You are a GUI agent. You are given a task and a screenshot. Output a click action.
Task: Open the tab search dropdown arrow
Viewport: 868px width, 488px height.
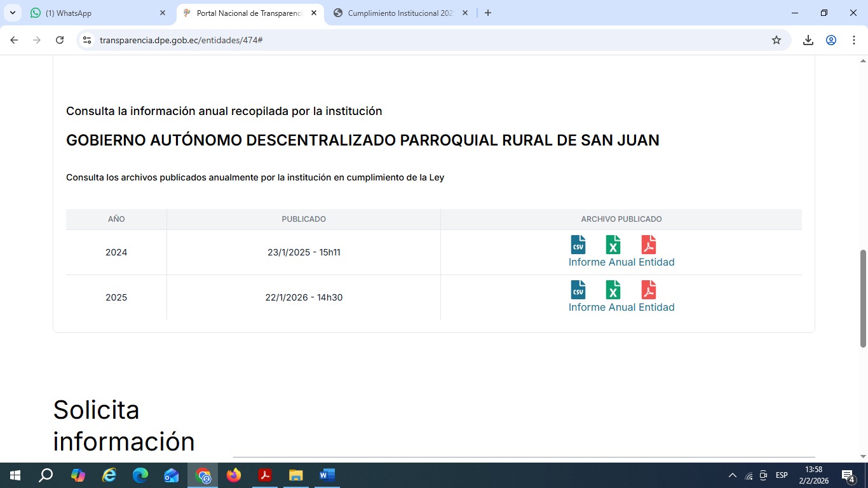click(12, 13)
